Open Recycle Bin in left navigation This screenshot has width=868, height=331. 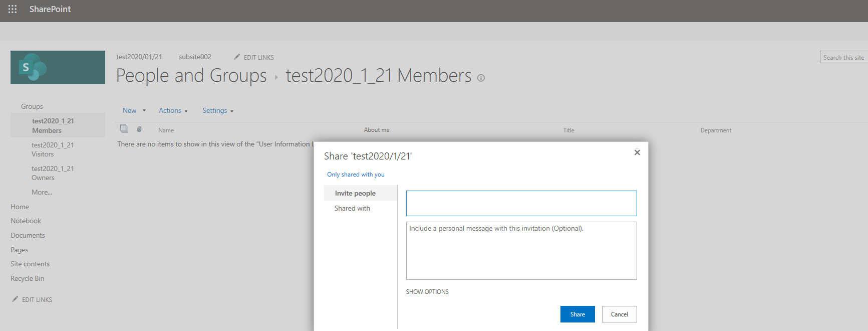coord(27,278)
